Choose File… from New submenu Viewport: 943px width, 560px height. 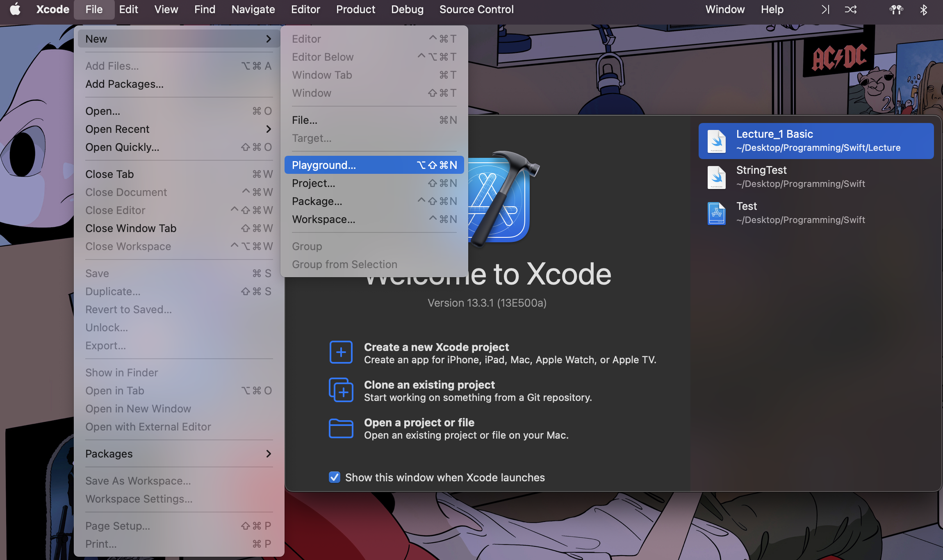pyautogui.click(x=374, y=120)
